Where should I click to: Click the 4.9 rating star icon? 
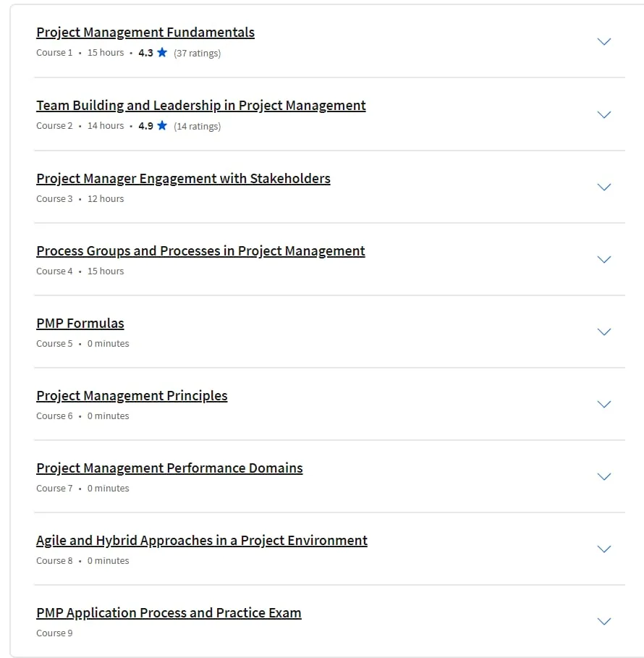pos(162,125)
